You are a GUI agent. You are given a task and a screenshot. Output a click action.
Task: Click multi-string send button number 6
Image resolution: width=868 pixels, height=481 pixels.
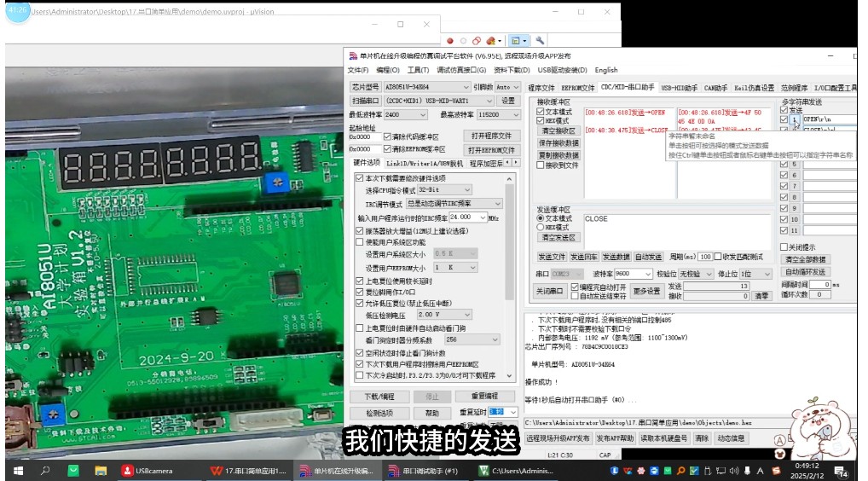tap(795, 175)
